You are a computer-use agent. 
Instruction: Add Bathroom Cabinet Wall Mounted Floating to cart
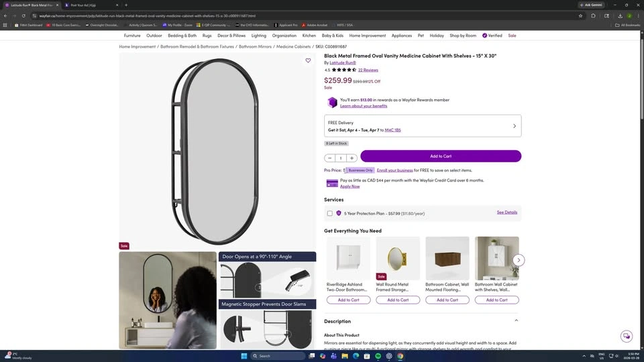click(x=447, y=300)
